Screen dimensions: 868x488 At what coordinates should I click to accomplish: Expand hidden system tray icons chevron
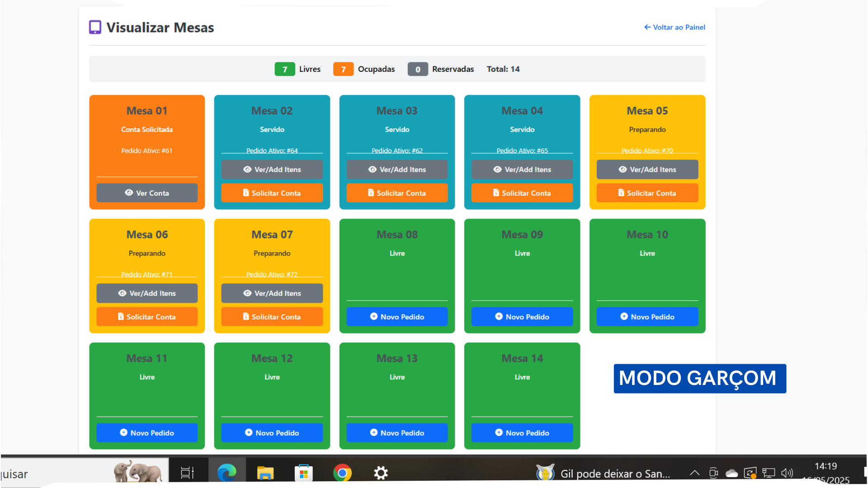coord(695,473)
